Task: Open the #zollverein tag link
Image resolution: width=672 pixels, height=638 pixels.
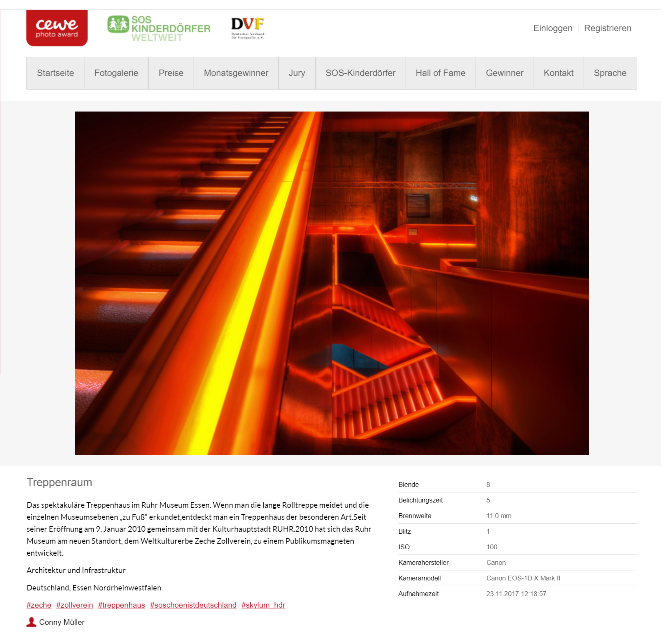Action: tap(74, 605)
